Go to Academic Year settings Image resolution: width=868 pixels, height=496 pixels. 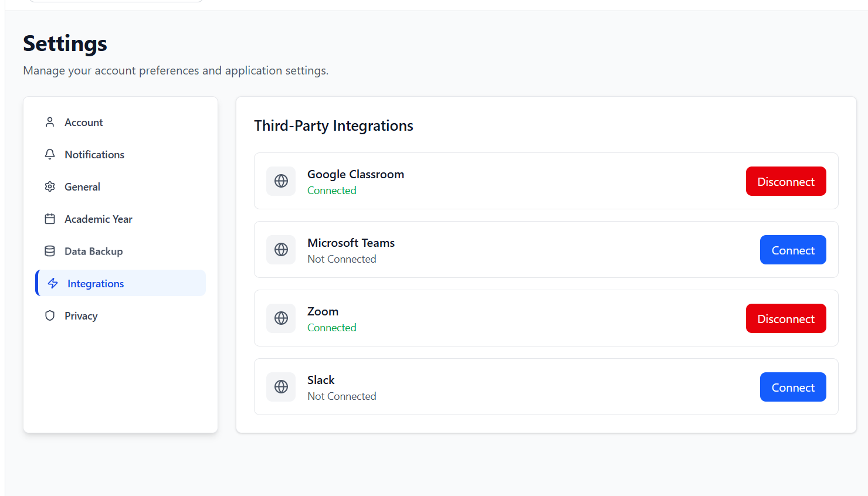click(99, 219)
